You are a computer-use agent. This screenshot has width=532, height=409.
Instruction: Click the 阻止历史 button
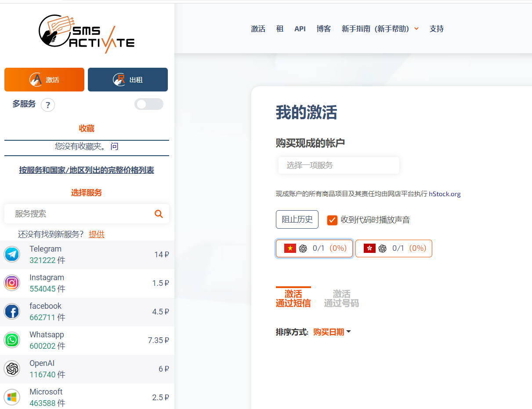point(297,219)
